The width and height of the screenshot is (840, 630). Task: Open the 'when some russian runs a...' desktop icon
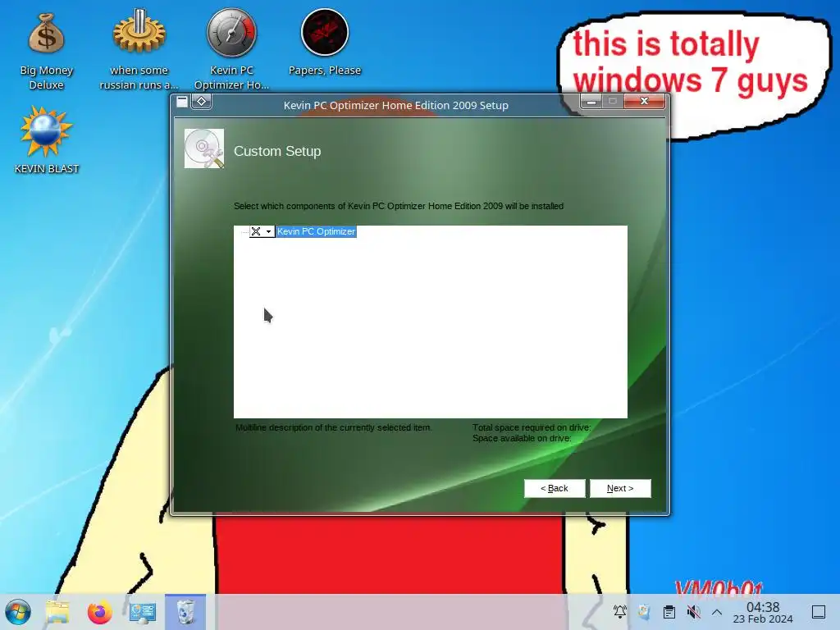(x=139, y=48)
